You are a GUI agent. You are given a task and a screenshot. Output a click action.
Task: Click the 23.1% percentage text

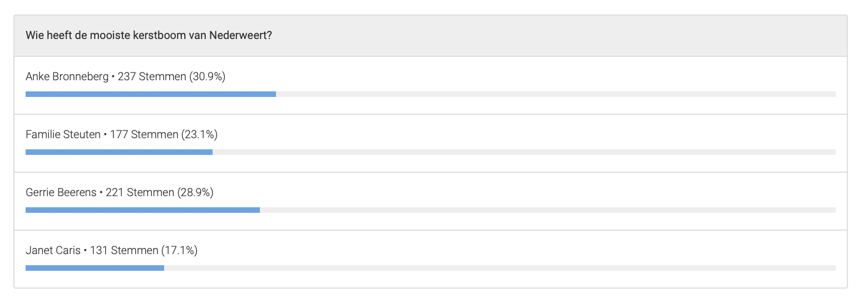pos(199,135)
